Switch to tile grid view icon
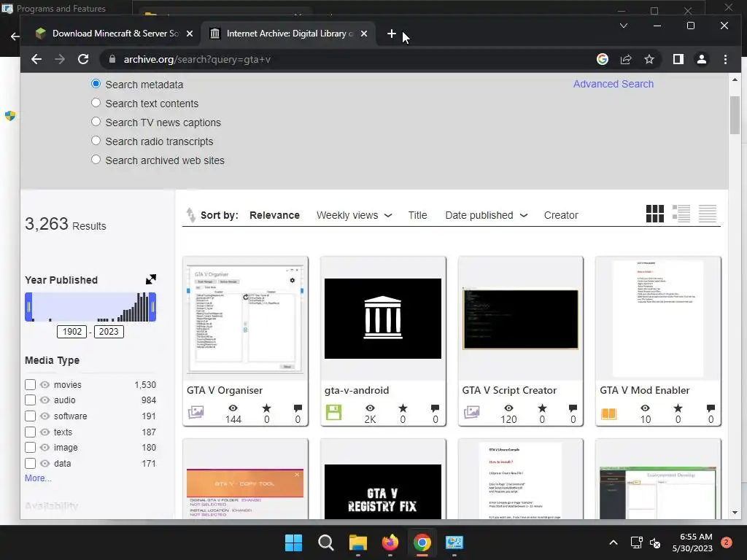The image size is (747, 560). [654, 214]
